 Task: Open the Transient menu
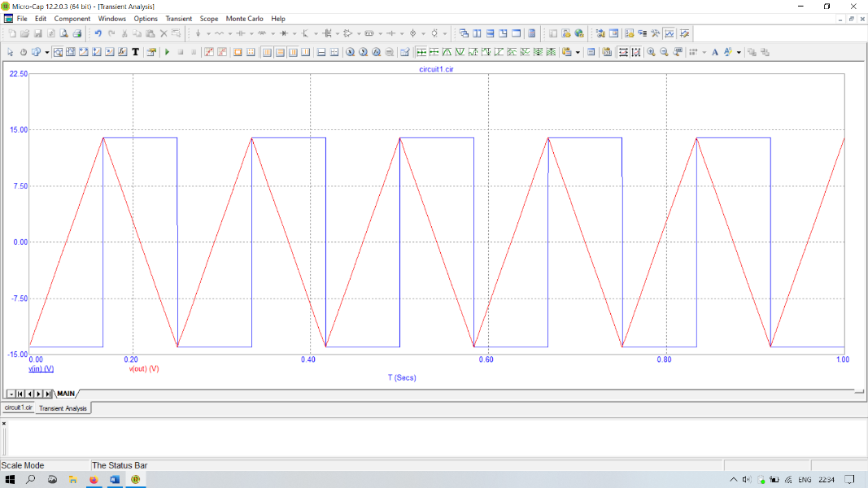coord(178,18)
